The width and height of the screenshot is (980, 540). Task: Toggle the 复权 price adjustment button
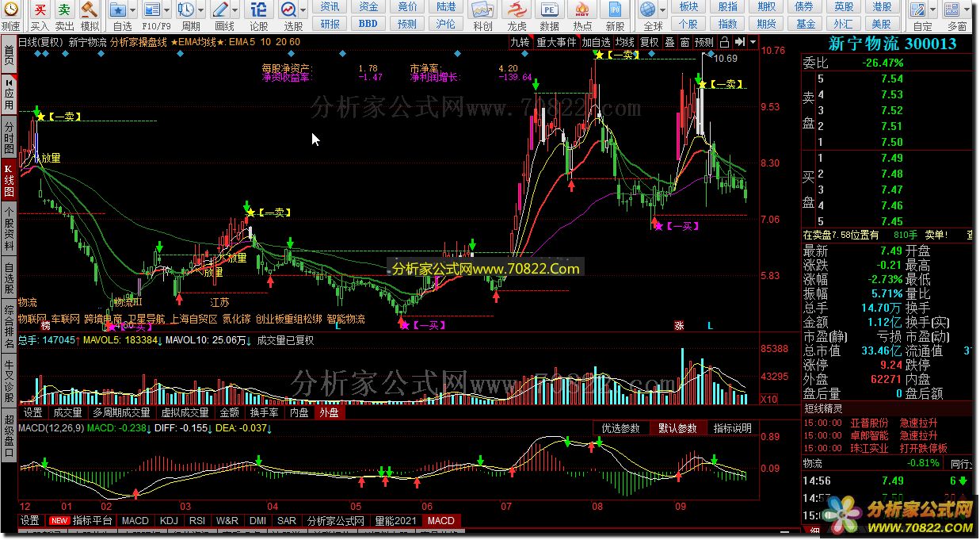tap(650, 42)
